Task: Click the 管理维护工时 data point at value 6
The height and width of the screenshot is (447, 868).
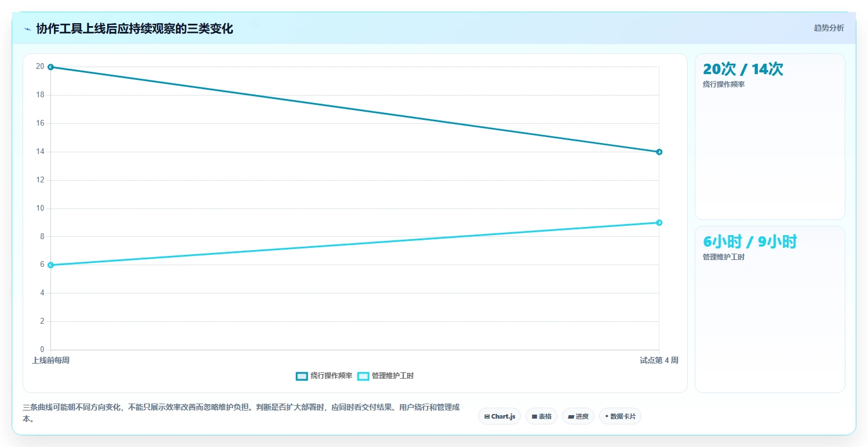Action: pos(50,265)
